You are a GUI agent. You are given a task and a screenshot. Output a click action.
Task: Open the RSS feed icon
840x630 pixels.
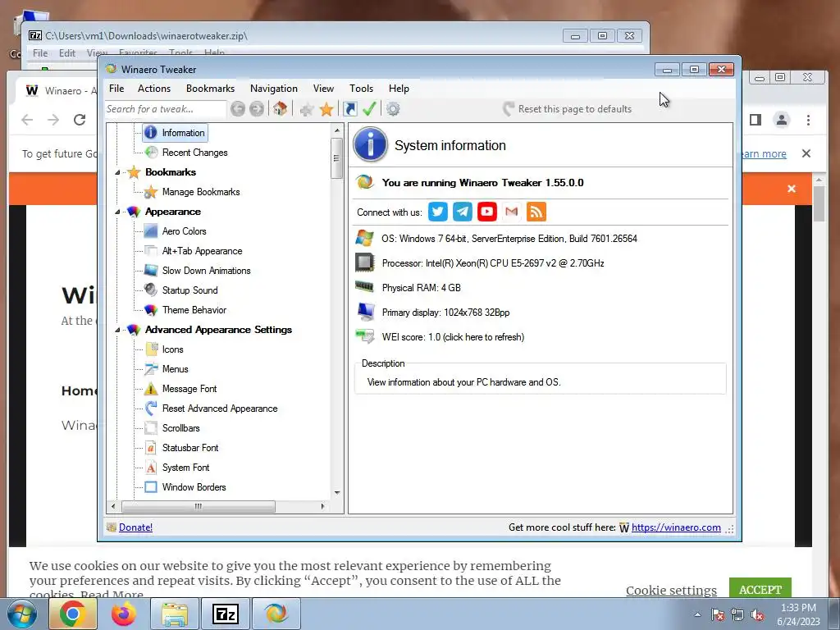[536, 212]
